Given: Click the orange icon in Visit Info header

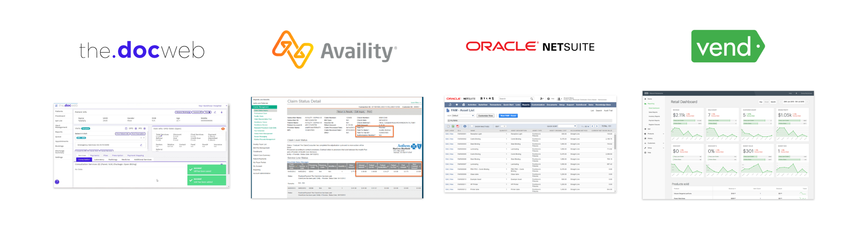Looking at the screenshot, I should pos(223,129).
